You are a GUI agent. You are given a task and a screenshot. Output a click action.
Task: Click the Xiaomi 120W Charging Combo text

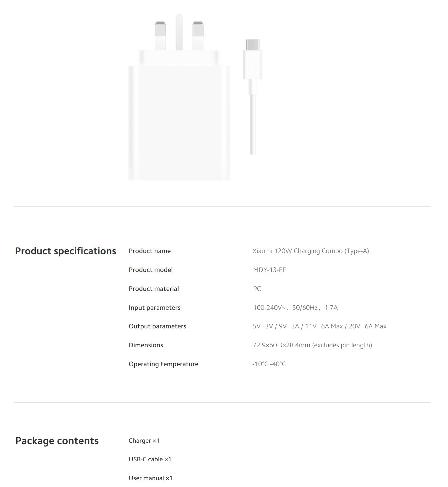click(x=311, y=251)
